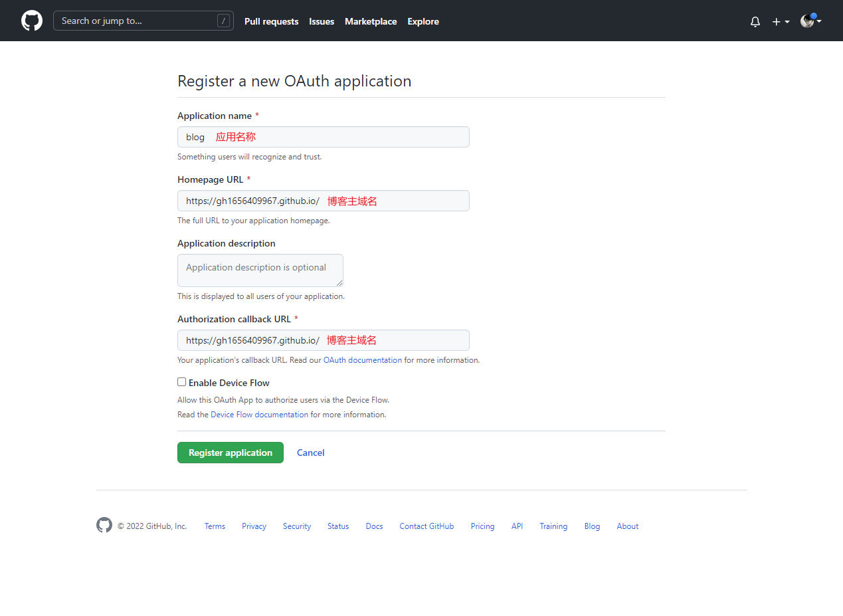Focus the Application name field

point(323,137)
